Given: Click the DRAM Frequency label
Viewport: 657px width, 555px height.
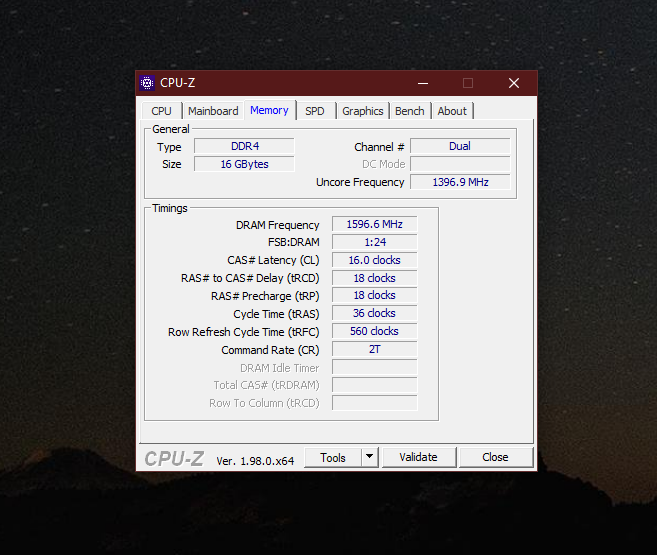Looking at the screenshot, I should (x=277, y=225).
